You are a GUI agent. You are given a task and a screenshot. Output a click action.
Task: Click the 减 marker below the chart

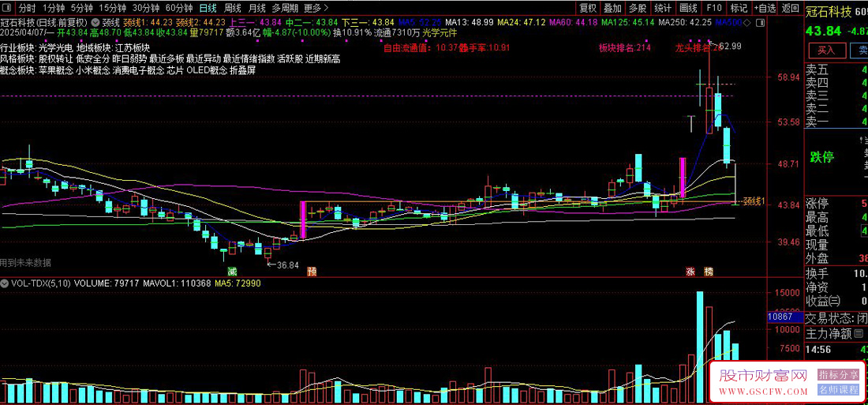tap(232, 272)
